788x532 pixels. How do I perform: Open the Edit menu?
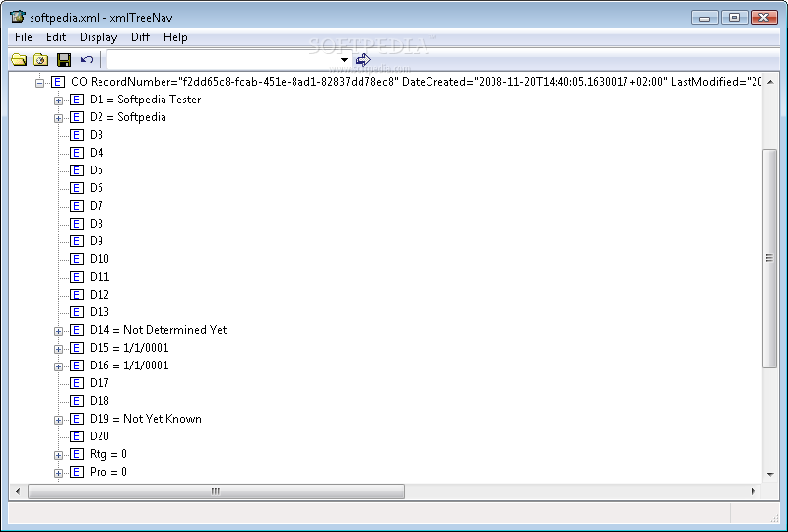(x=56, y=37)
